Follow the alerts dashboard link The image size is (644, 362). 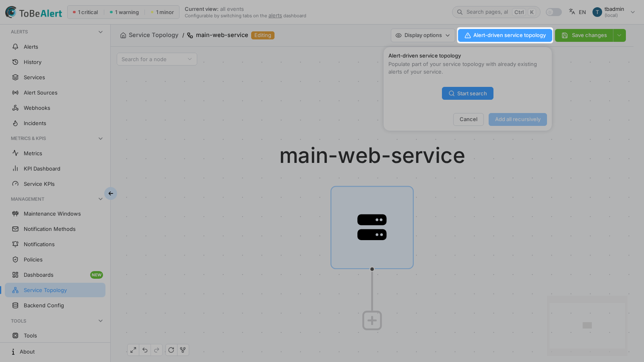pos(275,16)
